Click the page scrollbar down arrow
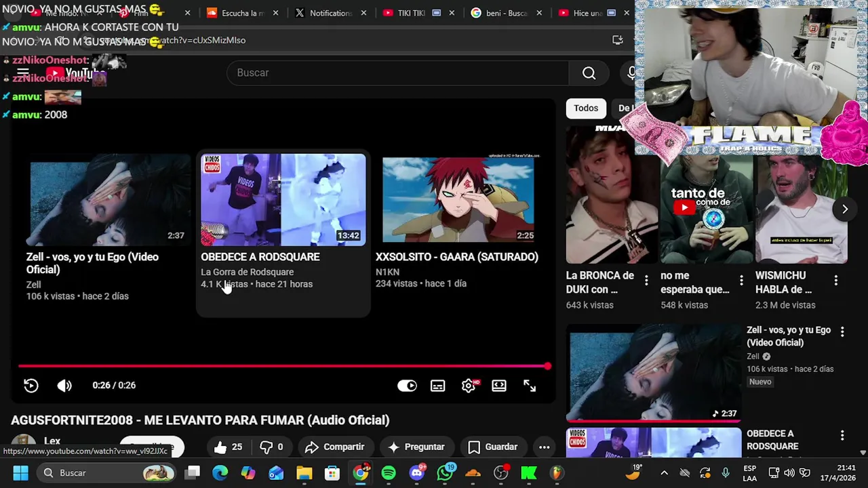The height and width of the screenshot is (488, 868). click(863, 452)
